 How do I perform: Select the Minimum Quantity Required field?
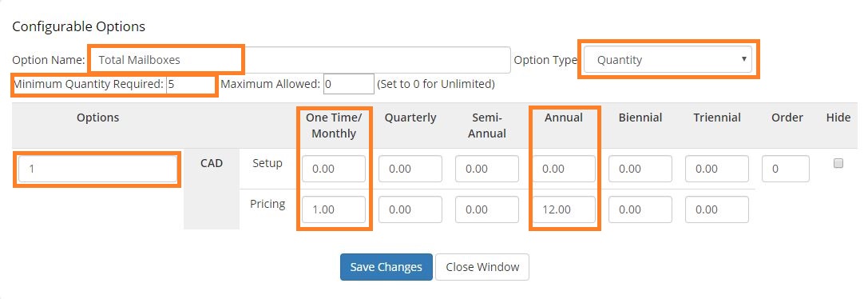click(192, 84)
